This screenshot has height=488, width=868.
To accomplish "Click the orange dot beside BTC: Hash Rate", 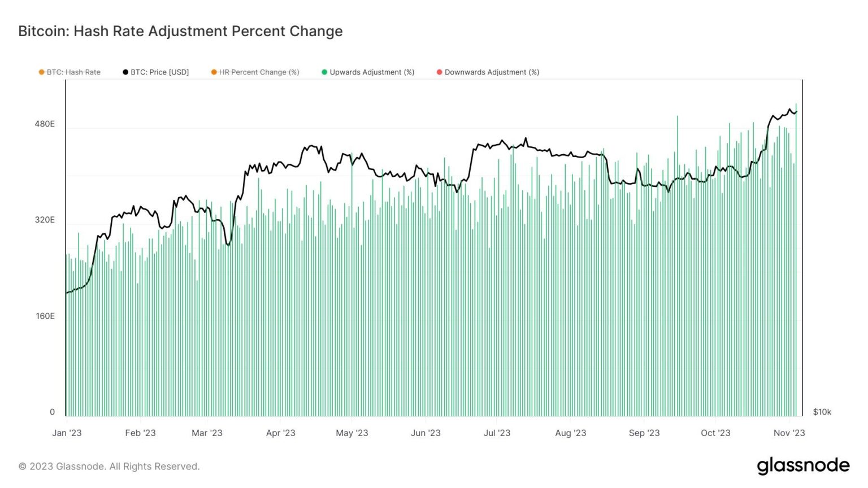I will point(41,72).
